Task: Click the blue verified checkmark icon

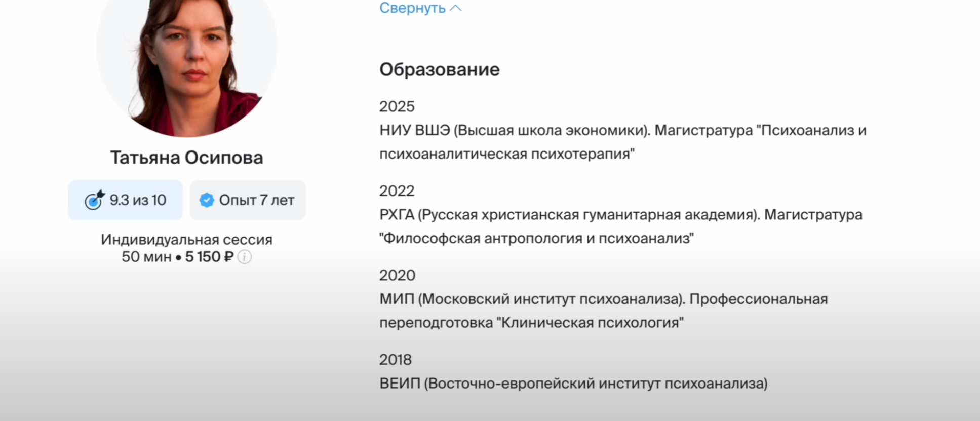Action: pyautogui.click(x=207, y=200)
